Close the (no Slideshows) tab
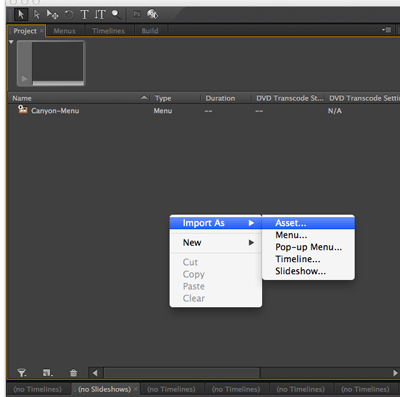400x397 pixels. pyautogui.click(x=135, y=389)
